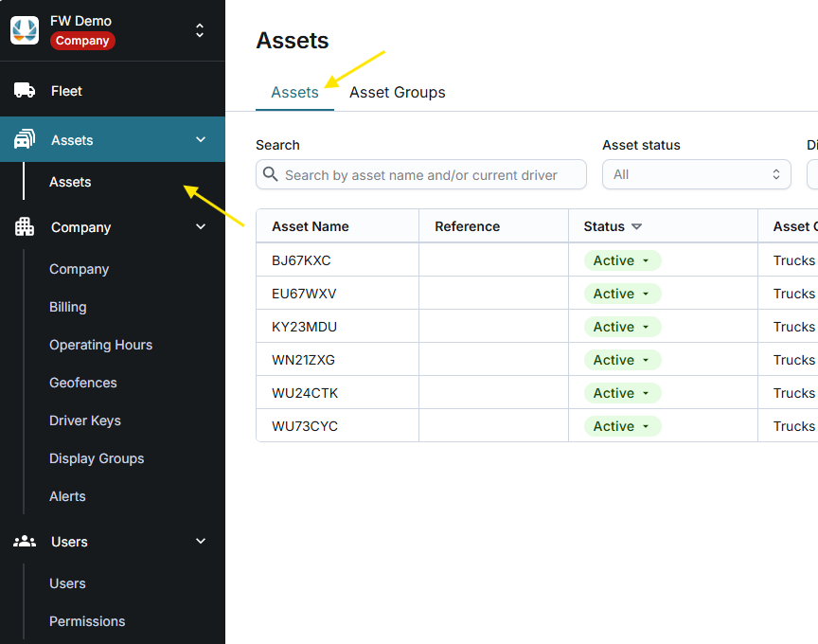Image resolution: width=818 pixels, height=644 pixels.
Task: Change the status of WU73CYC
Action: click(621, 426)
